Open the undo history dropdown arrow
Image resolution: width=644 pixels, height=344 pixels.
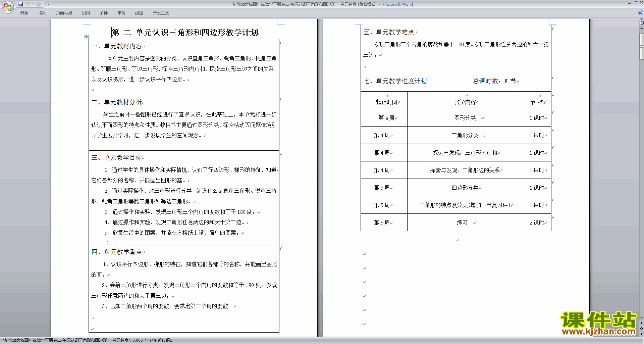pos(33,4)
